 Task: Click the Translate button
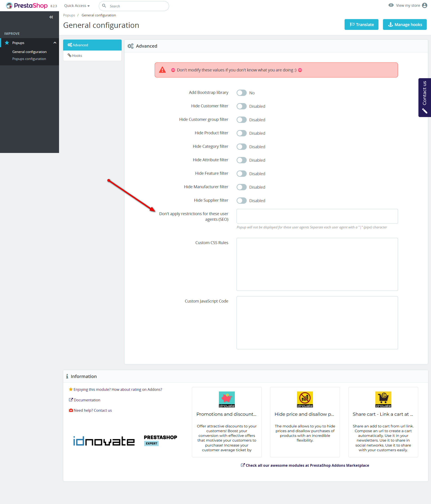361,24
